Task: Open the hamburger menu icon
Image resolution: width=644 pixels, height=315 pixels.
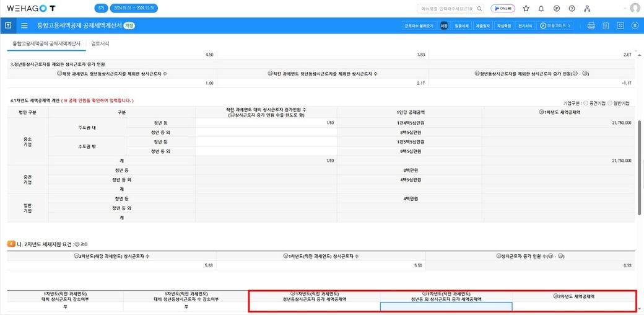Action: (x=24, y=25)
